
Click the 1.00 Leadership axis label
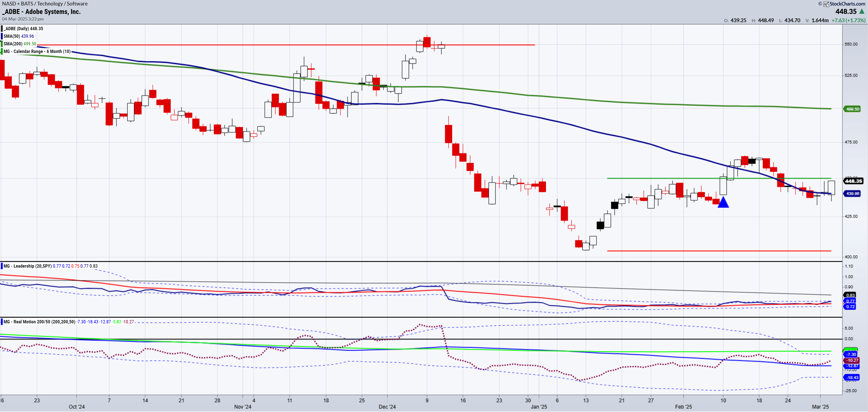coord(849,277)
